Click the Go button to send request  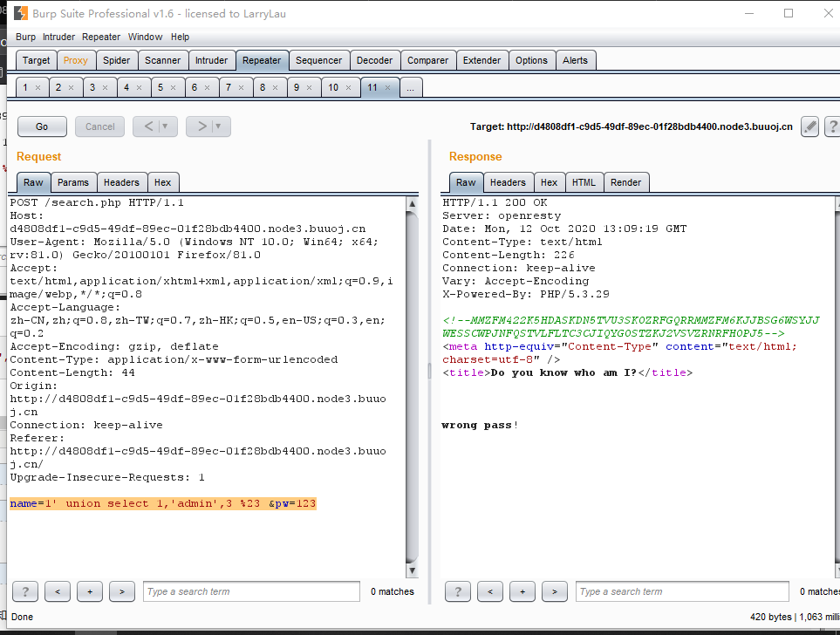tap(42, 126)
